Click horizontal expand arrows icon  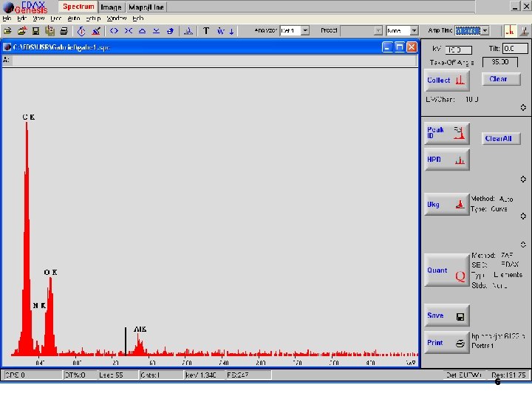(114, 31)
